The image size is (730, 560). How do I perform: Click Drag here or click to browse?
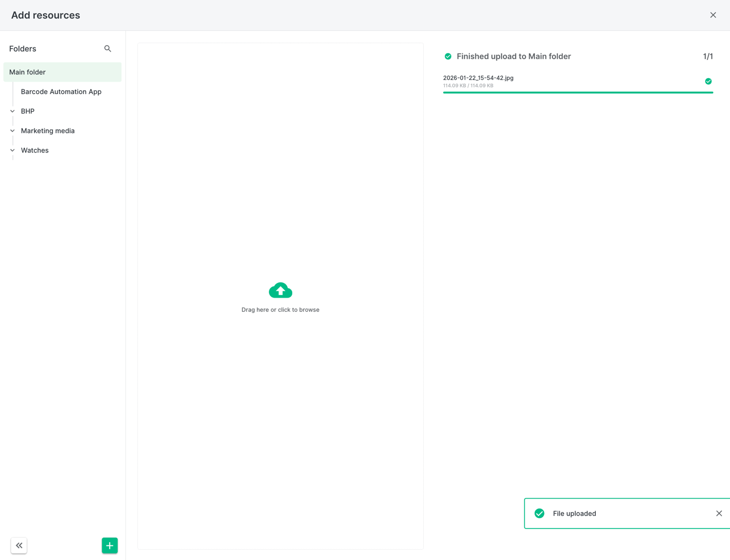(x=280, y=310)
